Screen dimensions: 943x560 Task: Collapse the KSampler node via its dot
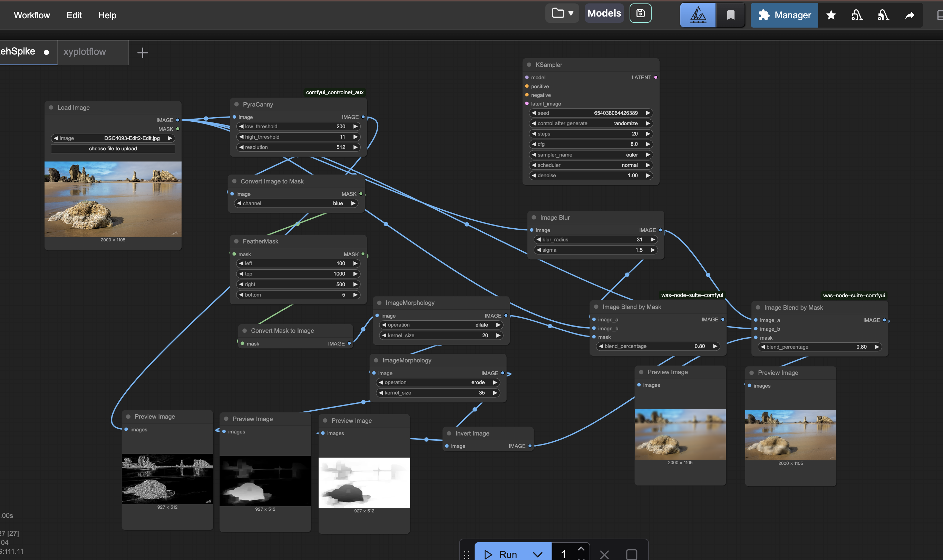pyautogui.click(x=529, y=65)
